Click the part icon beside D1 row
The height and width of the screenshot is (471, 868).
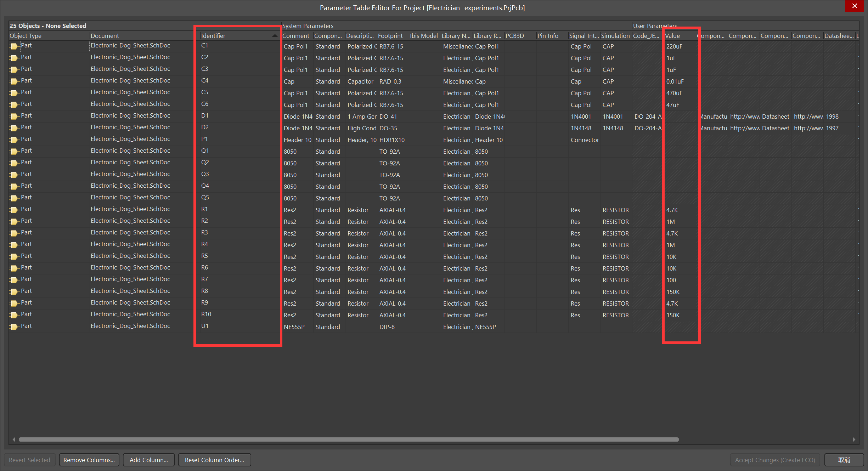[14, 116]
